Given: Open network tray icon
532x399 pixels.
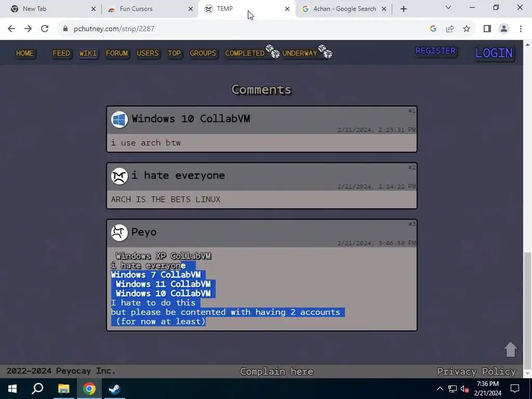Looking at the screenshot, I should pos(453,389).
